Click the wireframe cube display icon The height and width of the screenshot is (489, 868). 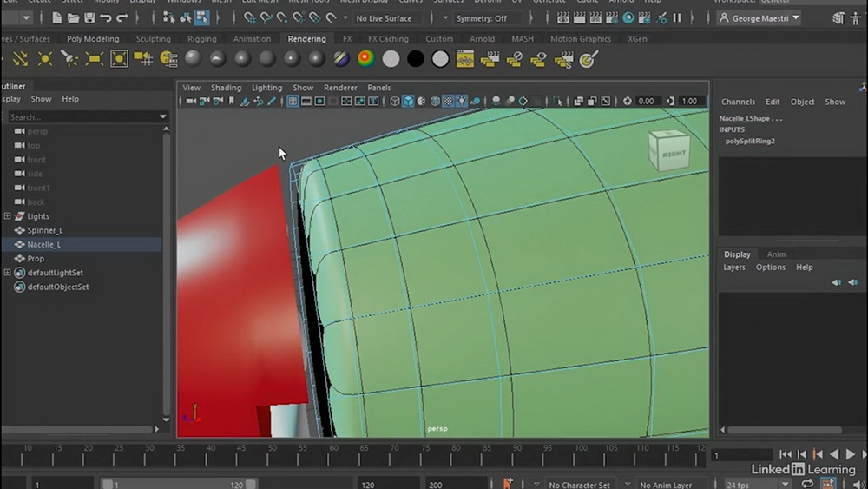(x=395, y=101)
